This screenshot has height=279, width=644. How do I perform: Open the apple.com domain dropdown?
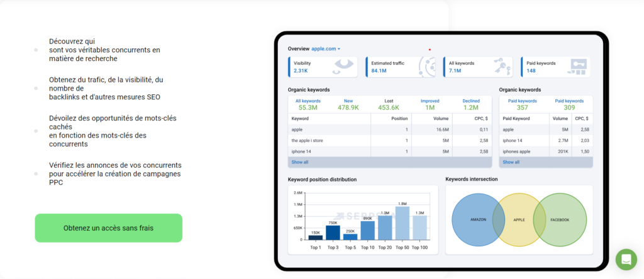pyautogui.click(x=326, y=49)
